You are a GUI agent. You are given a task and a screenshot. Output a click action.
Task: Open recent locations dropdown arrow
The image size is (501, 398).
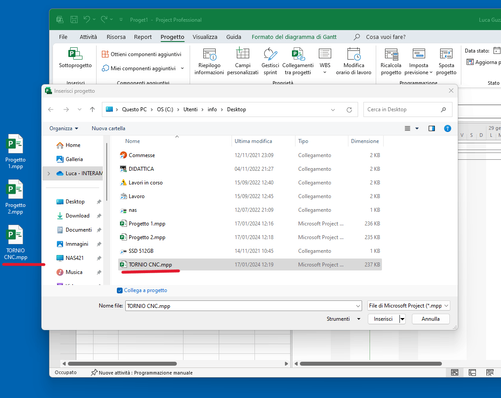79,109
